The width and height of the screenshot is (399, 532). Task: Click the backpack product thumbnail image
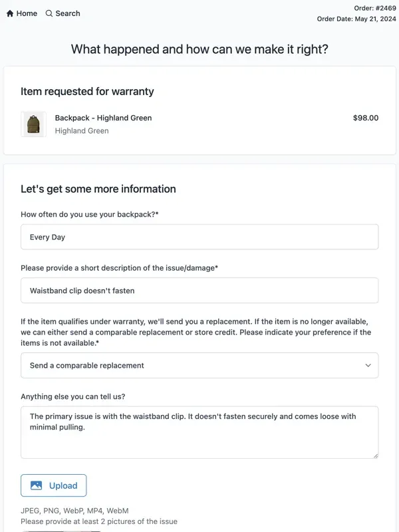33,124
